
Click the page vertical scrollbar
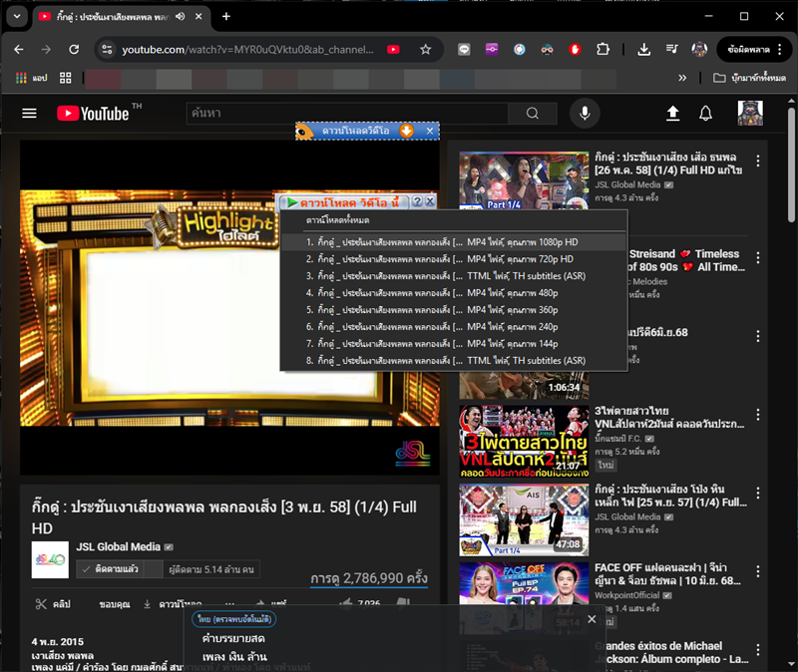(x=791, y=165)
